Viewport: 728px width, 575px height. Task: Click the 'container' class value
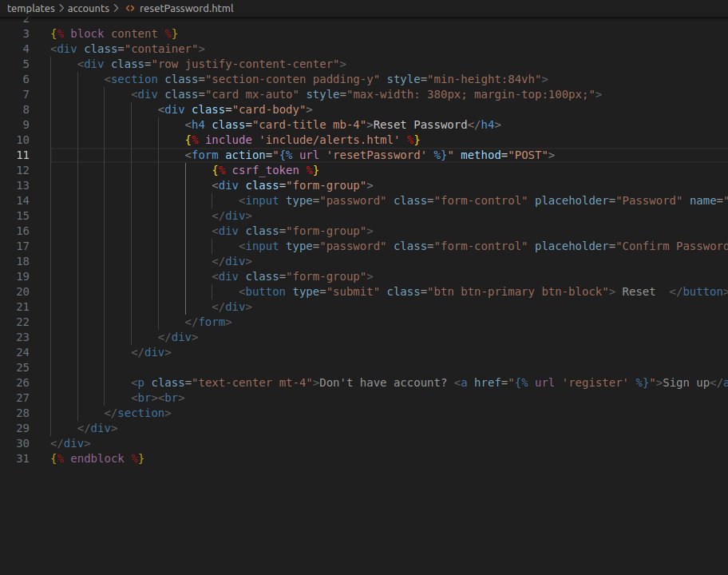tap(161, 49)
